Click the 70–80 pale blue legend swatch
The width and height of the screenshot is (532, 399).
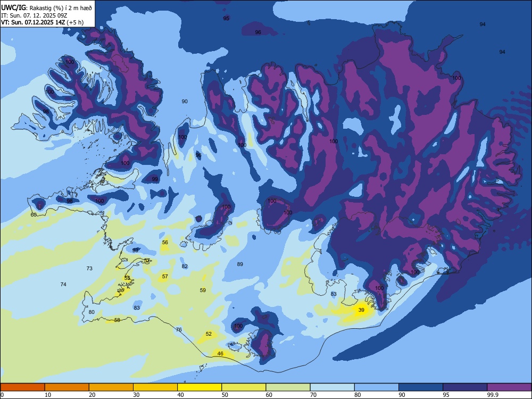(332, 387)
